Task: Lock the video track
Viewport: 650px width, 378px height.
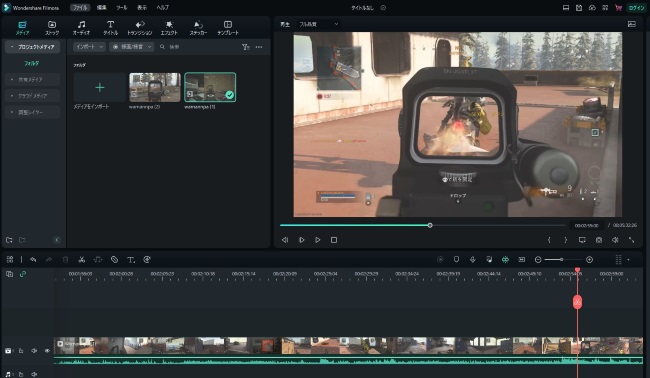Action: pos(21,351)
